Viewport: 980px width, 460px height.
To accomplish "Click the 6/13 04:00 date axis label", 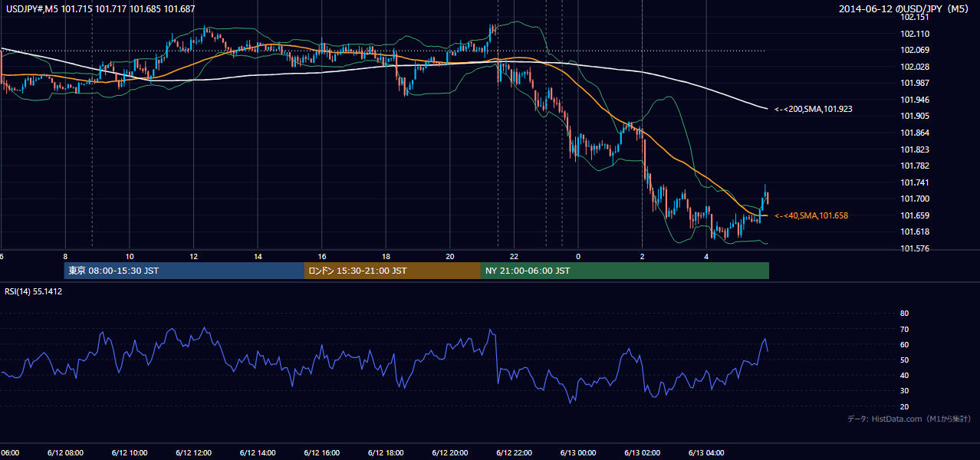I will tap(705, 452).
